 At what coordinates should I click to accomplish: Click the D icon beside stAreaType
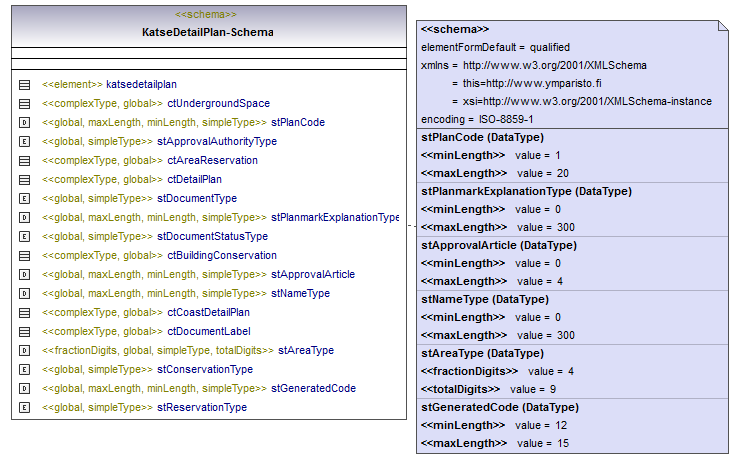click(x=24, y=351)
